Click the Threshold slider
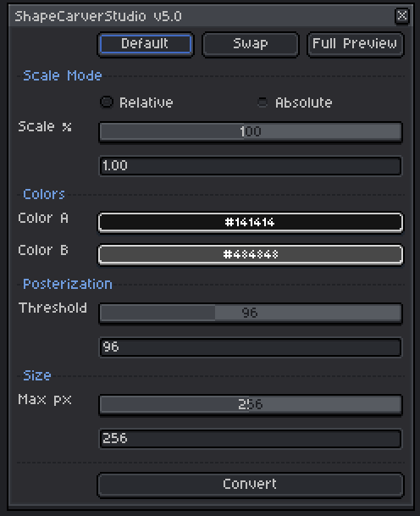 click(251, 313)
